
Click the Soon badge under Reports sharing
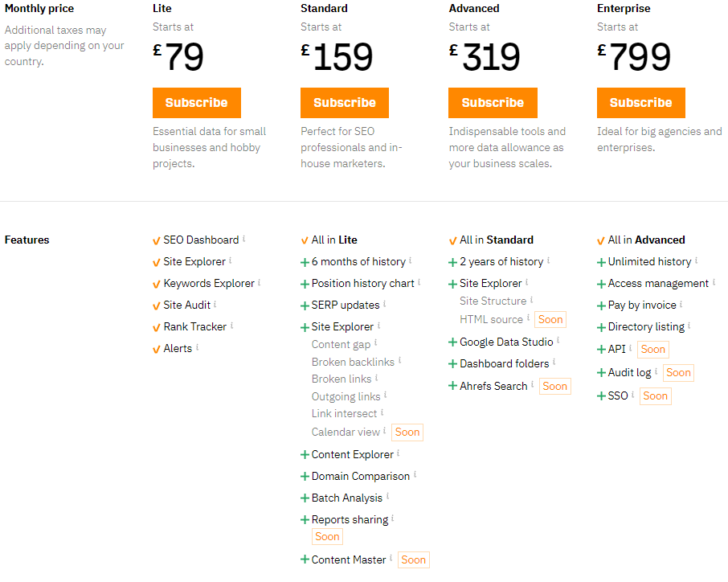(327, 536)
